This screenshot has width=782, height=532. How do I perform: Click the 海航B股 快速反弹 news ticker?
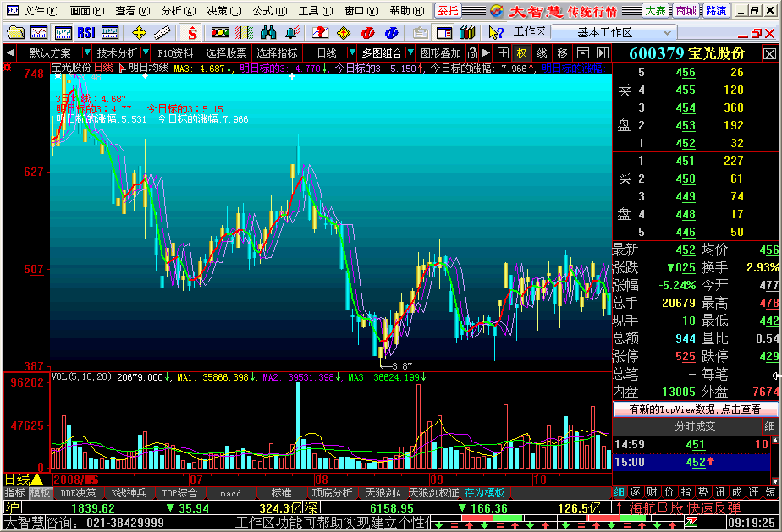click(x=684, y=508)
